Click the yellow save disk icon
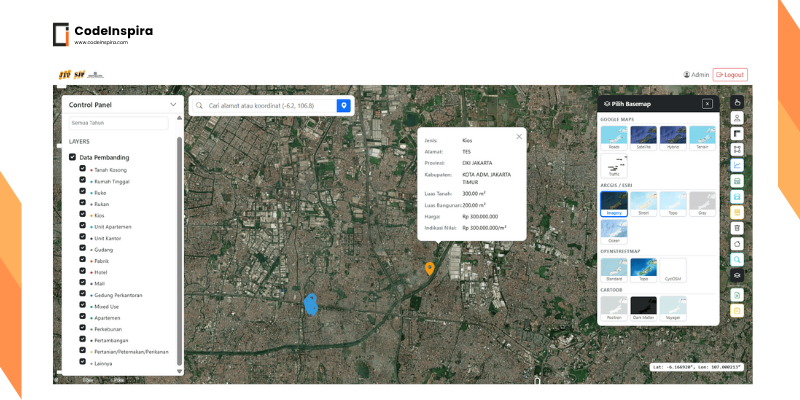The image size is (800, 400). (737, 212)
